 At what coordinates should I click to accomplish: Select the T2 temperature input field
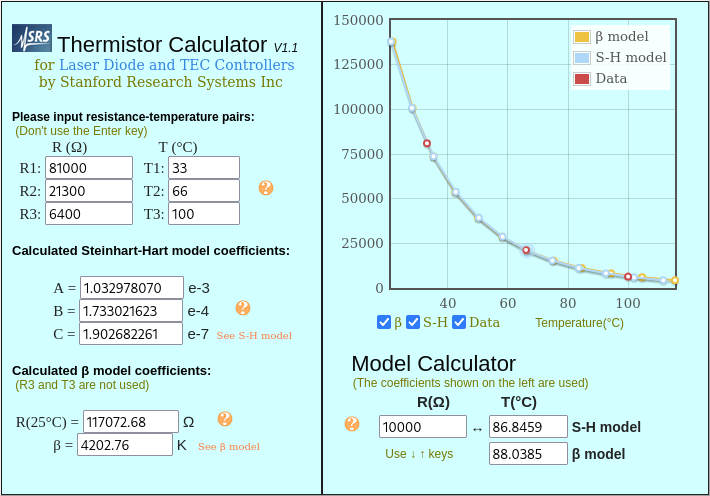pos(203,191)
